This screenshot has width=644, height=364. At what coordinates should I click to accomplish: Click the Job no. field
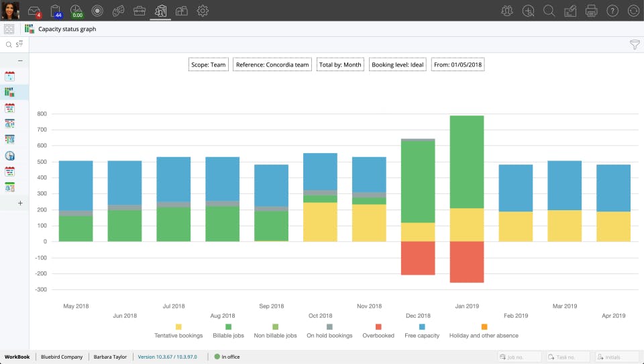click(x=519, y=357)
